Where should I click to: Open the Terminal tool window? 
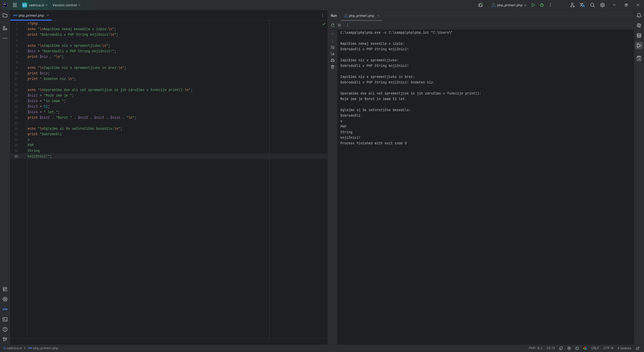(5, 319)
